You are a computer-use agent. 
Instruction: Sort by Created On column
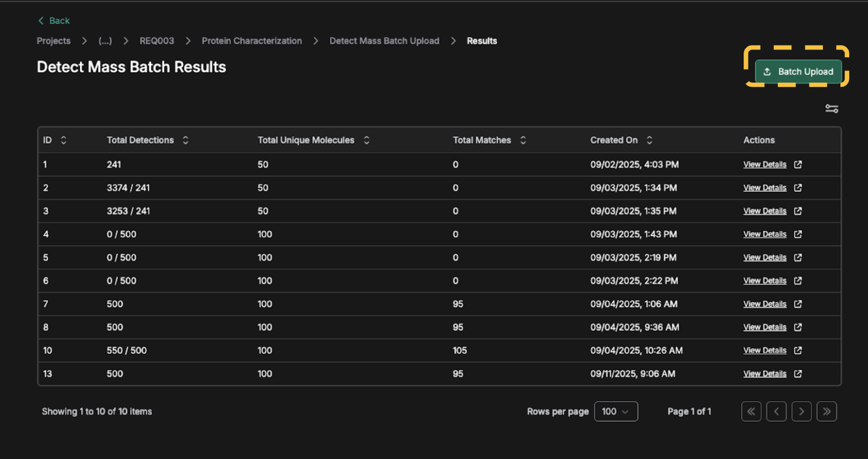[x=649, y=140]
